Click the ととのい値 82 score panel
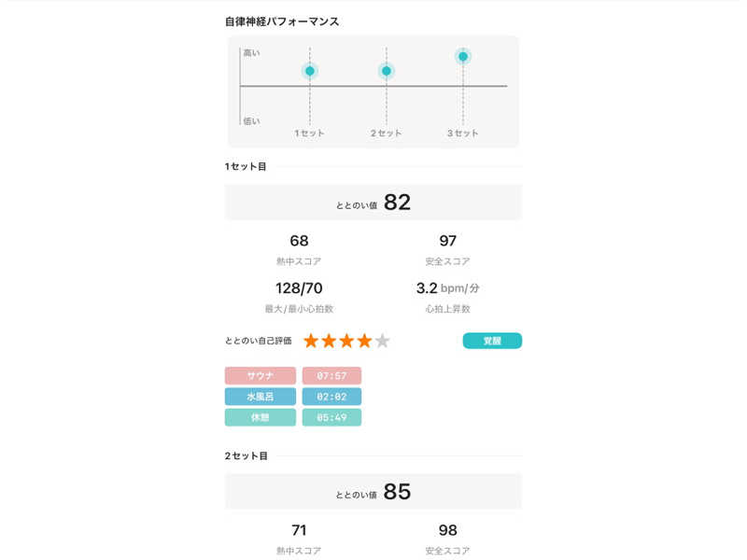This screenshot has width=747, height=560. 373,203
